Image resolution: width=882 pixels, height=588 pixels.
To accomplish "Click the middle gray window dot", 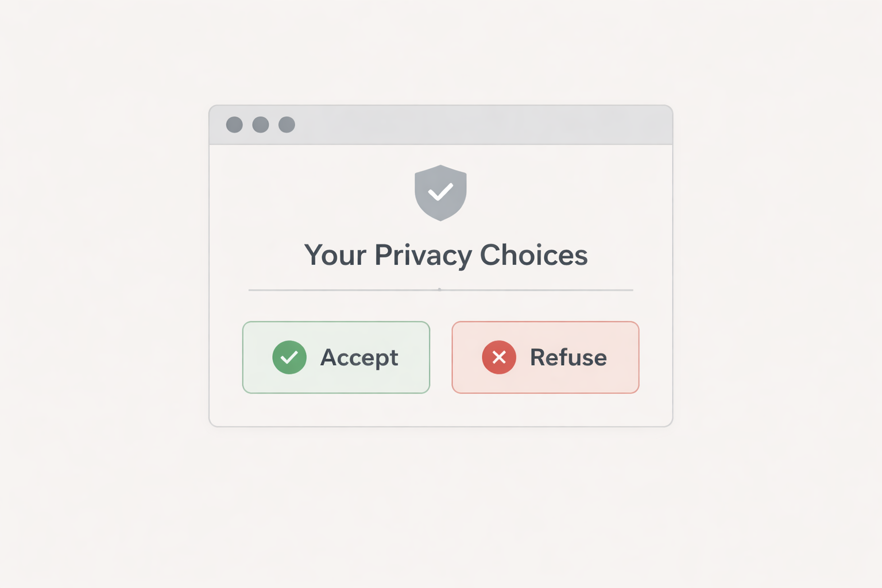I will 261,125.
